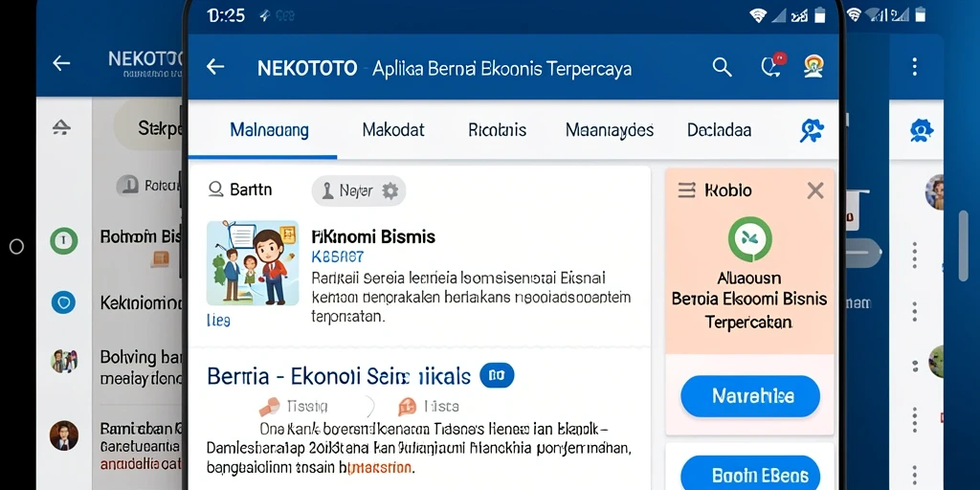Click the search icon beside Bartin
The image size is (980, 490).
coord(215,189)
